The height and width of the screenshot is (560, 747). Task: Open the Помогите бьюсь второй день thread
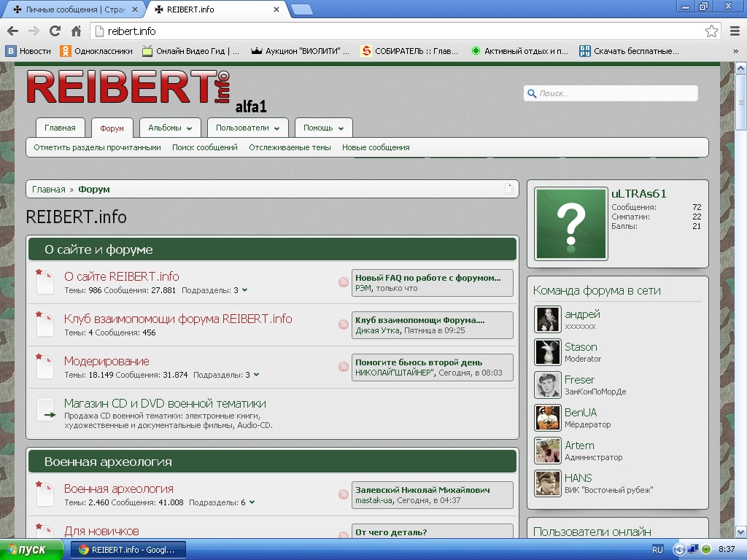tap(419, 363)
